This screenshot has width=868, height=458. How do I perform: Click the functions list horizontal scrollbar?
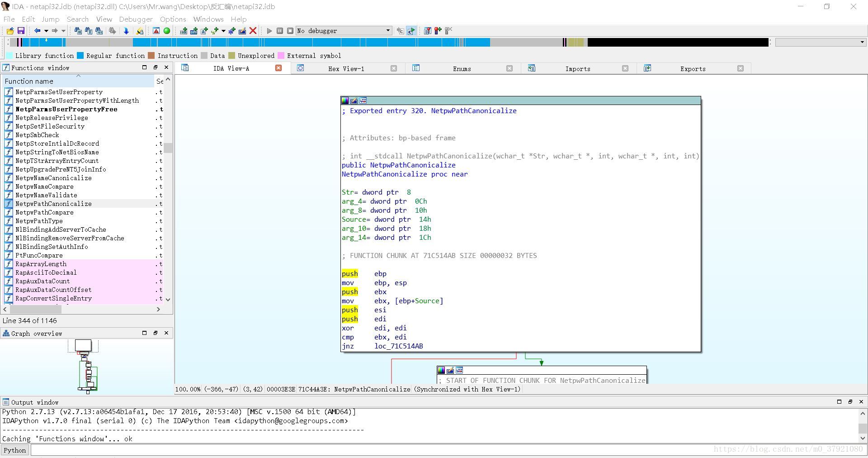pos(82,310)
